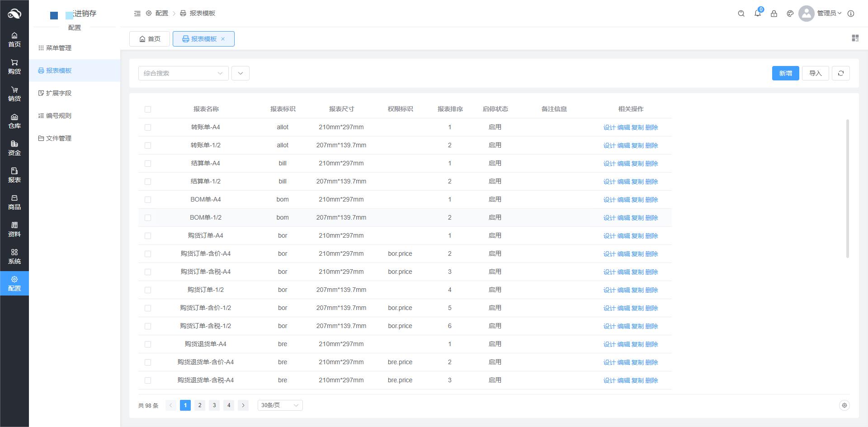
Task: Open the theme palette icon
Action: 790,14
